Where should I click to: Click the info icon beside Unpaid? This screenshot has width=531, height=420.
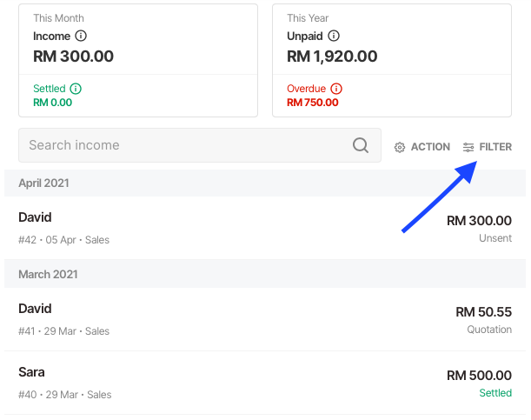(x=334, y=36)
